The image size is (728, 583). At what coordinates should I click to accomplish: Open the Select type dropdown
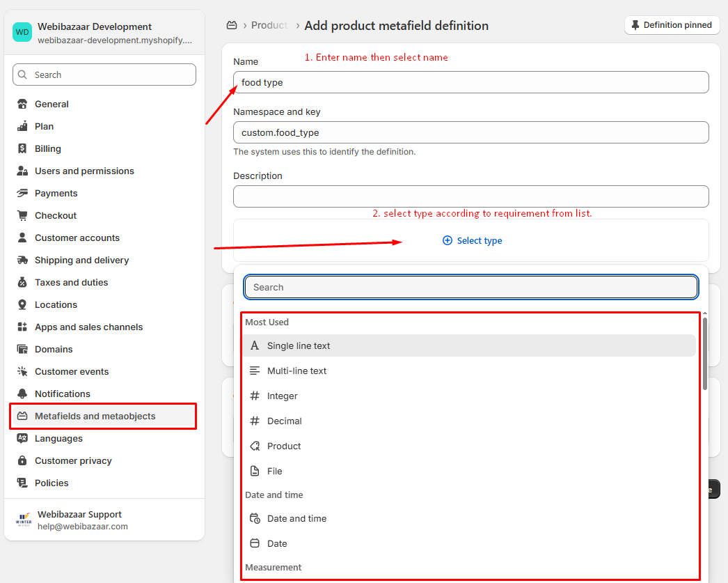coord(472,241)
